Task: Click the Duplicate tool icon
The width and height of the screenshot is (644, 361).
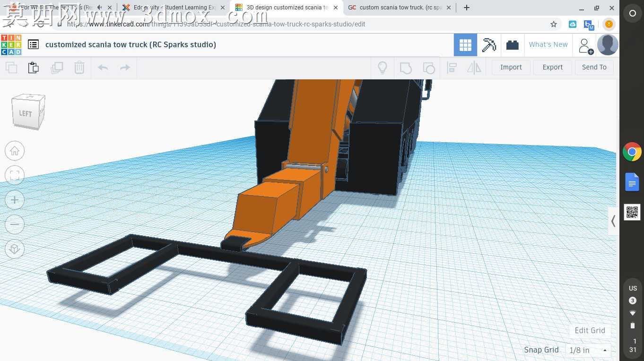Action: 57,68
